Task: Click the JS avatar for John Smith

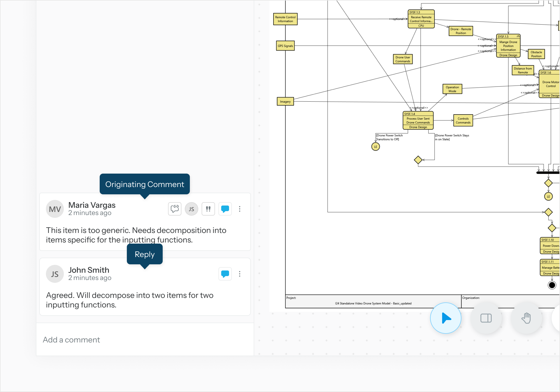Action: [x=55, y=274]
